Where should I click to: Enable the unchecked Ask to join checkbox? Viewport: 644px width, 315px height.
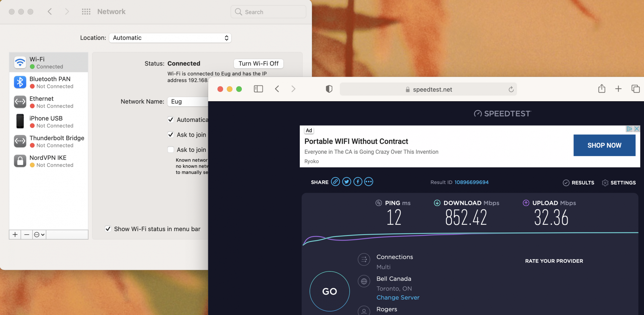171,150
